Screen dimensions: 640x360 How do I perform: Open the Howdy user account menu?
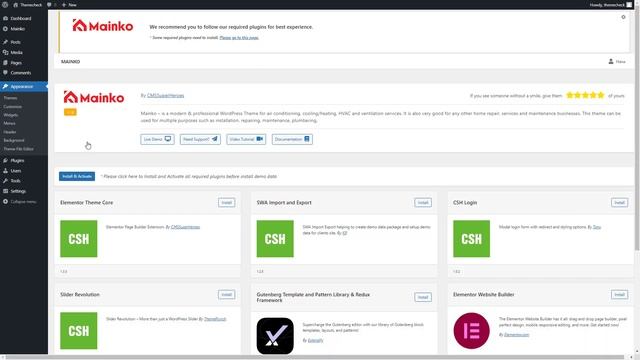[x=611, y=5]
